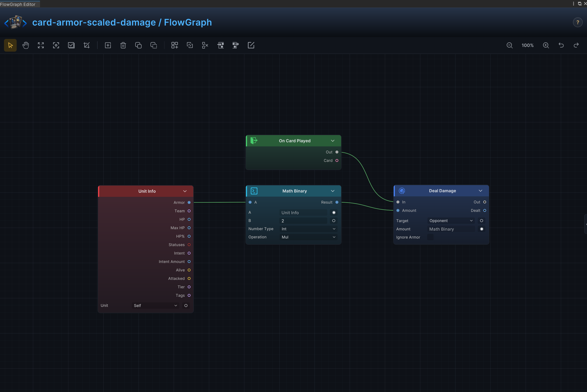Zoom out with the magnifier minus icon
This screenshot has height=392, width=587.
coord(510,45)
